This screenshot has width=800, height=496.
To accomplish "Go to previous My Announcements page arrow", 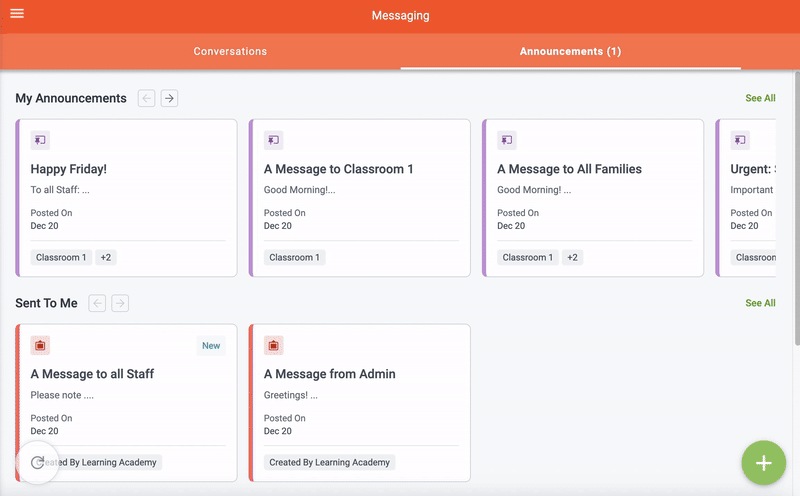I will pos(147,98).
